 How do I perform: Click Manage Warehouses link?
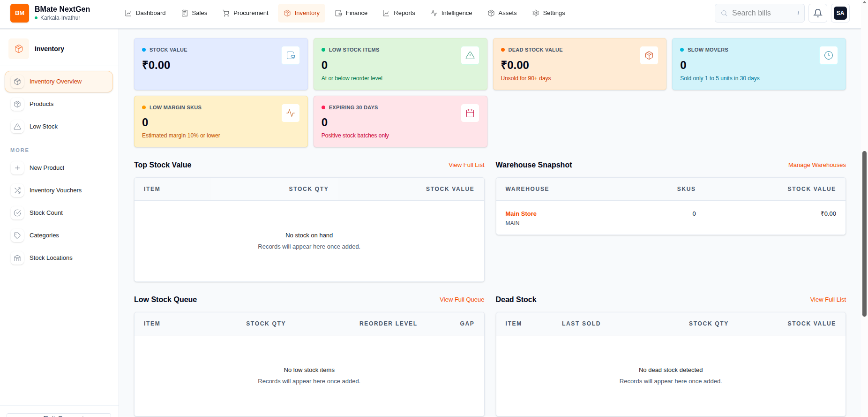pos(817,165)
